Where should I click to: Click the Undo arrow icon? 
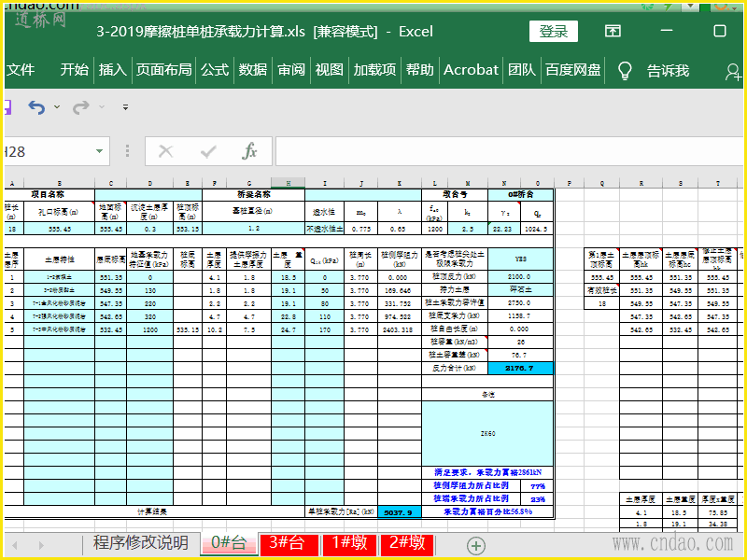(36, 107)
